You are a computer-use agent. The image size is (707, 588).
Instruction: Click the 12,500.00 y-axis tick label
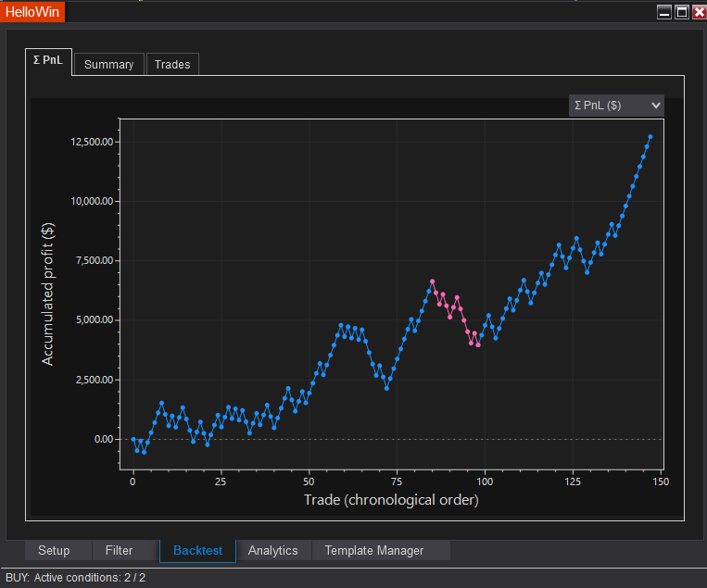tap(91, 142)
